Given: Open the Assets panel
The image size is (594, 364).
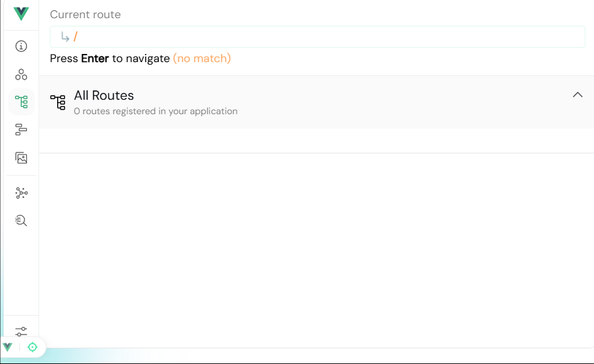Looking at the screenshot, I should coord(21,158).
